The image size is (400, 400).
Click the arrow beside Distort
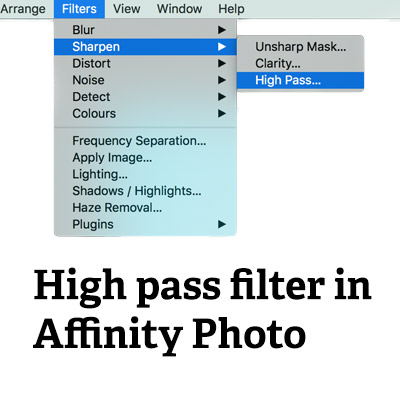click(x=222, y=63)
